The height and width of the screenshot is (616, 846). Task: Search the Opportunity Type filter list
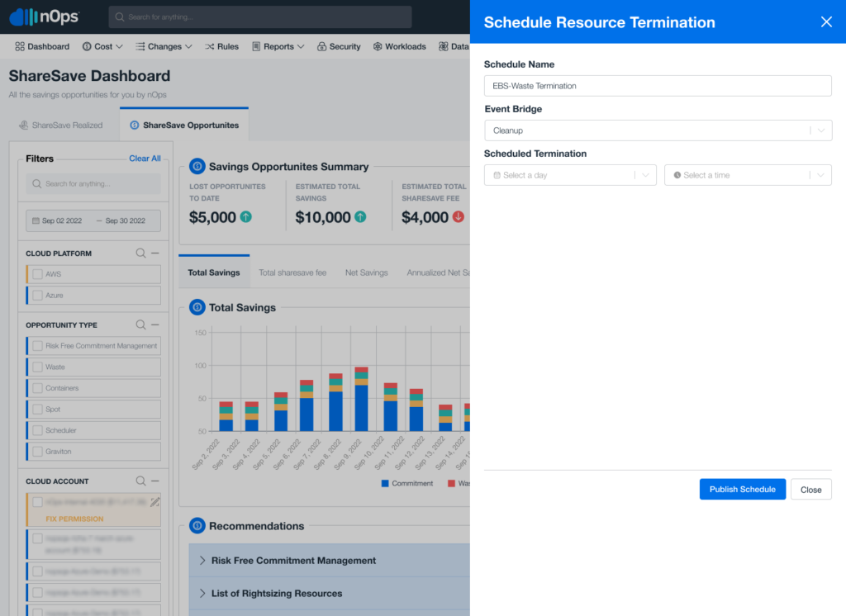coord(140,325)
